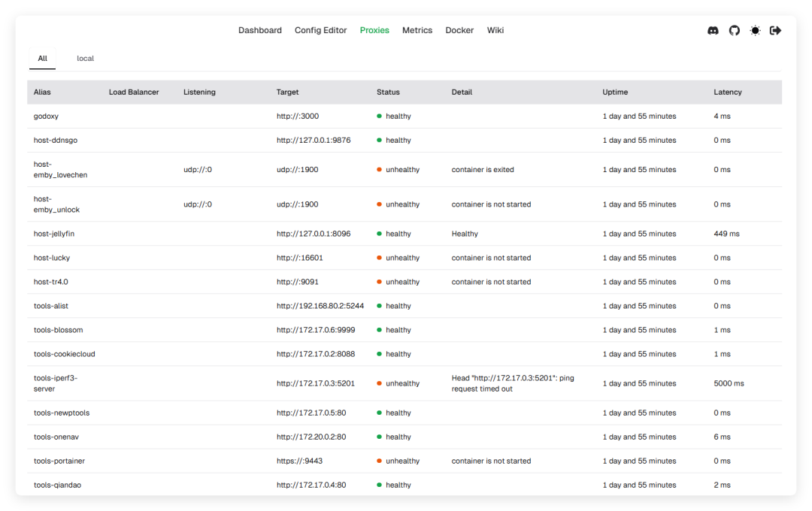Sort by the Alias column header
Image resolution: width=812 pixels, height=511 pixels.
pyautogui.click(x=42, y=92)
